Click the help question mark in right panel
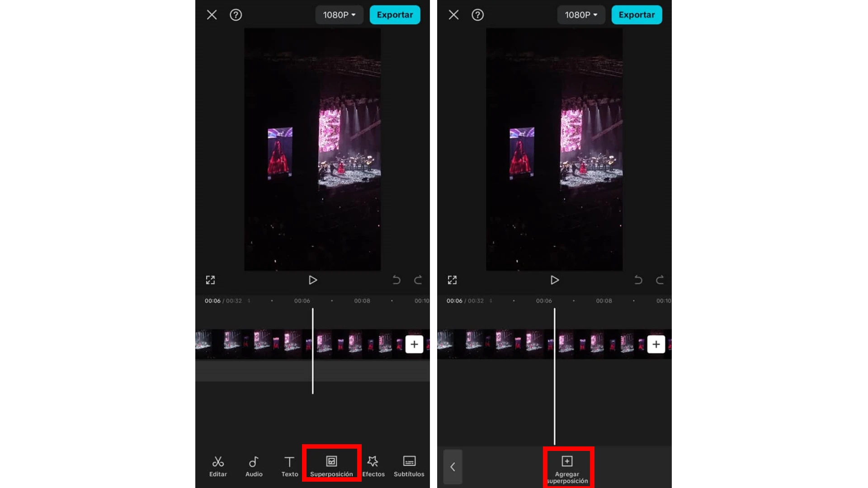The width and height of the screenshot is (868, 488). click(x=477, y=15)
